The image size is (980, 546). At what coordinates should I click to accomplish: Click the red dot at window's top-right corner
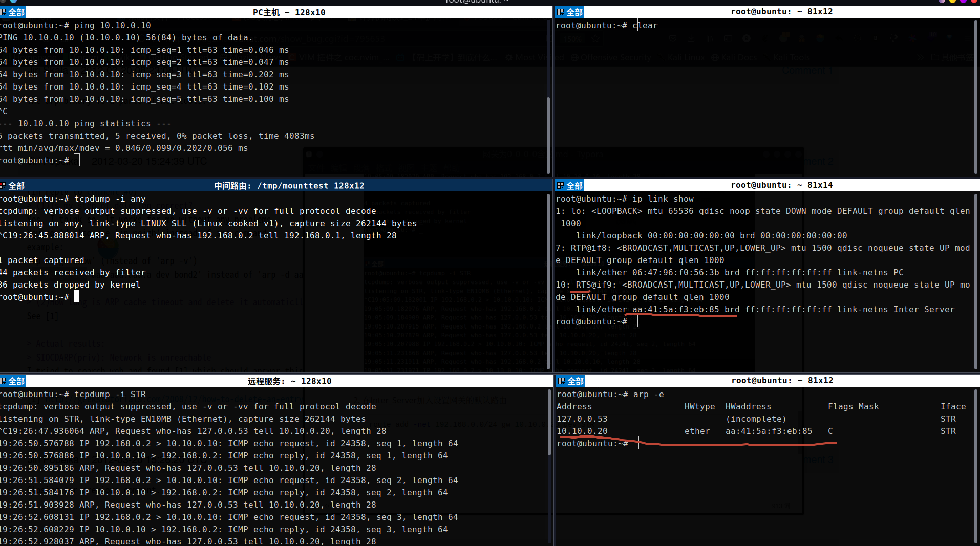coord(974,2)
